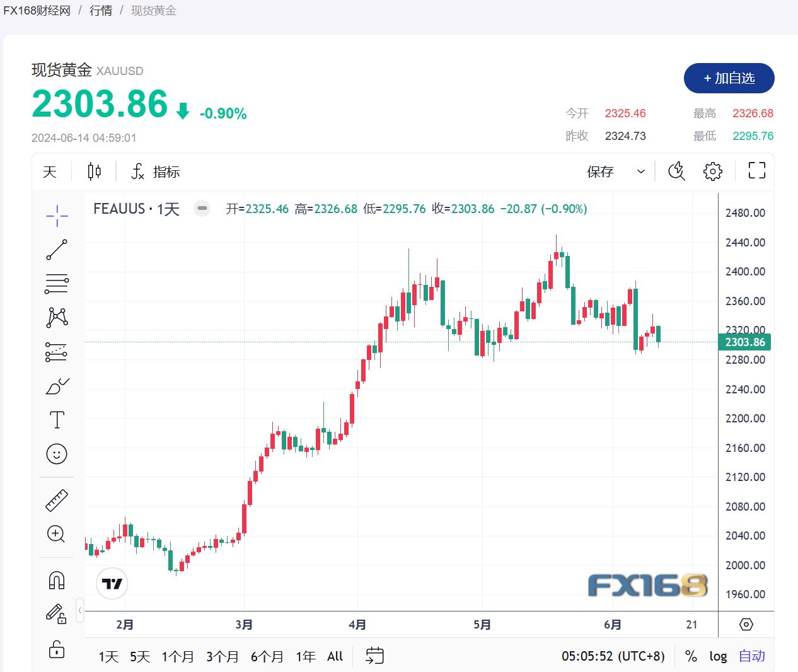Viewport: 798px width, 672px height.
Task: Select the trend line drawing tool
Action: pos(57,250)
